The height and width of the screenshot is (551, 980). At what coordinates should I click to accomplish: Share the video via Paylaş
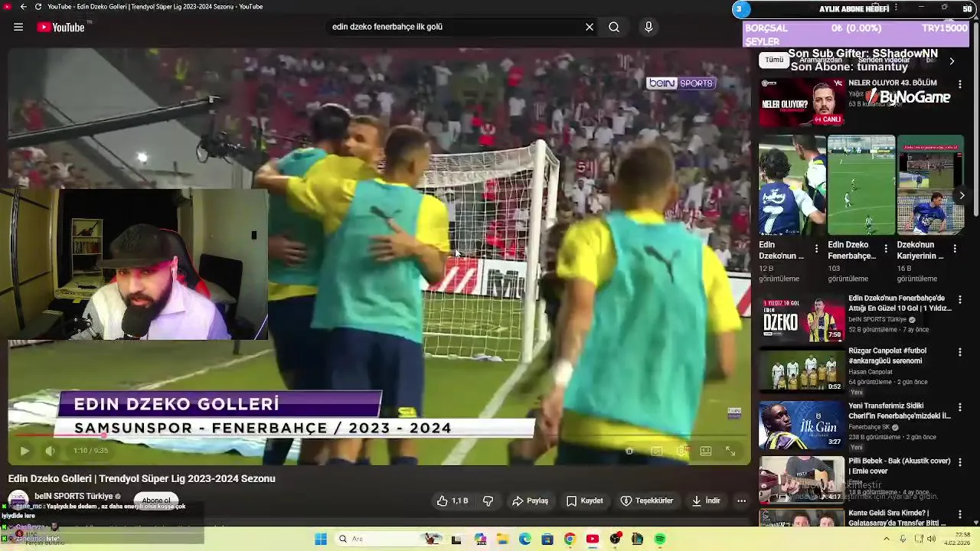[531, 500]
